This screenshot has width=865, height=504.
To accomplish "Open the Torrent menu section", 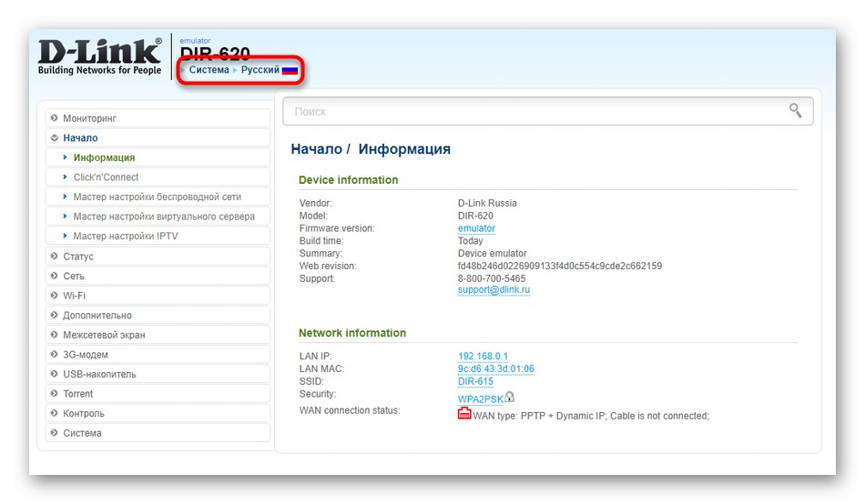I will (x=158, y=394).
